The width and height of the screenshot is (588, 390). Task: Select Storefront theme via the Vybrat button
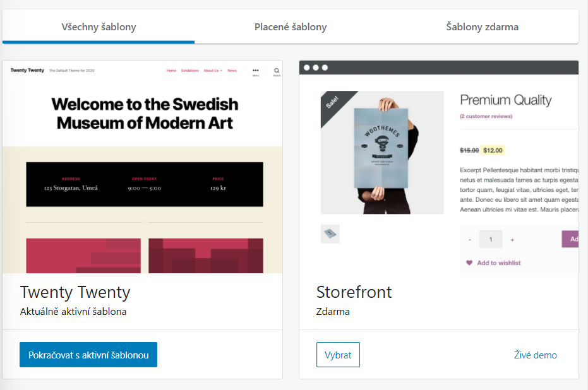[338, 355]
